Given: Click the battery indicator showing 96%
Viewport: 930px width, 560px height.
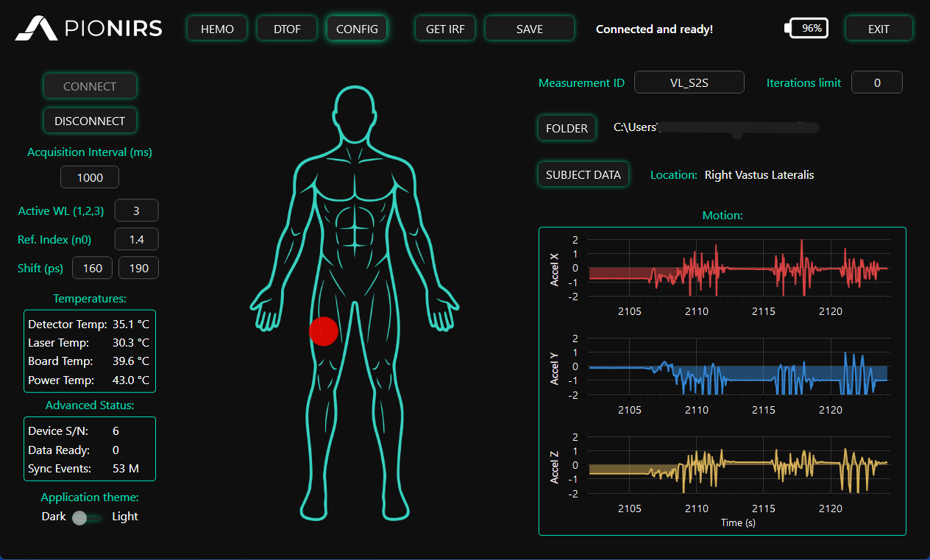Looking at the screenshot, I should pos(806,29).
